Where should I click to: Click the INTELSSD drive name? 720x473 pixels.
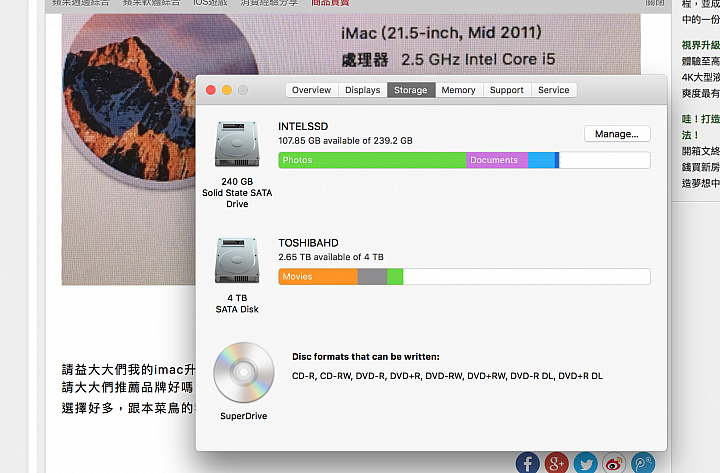(303, 126)
